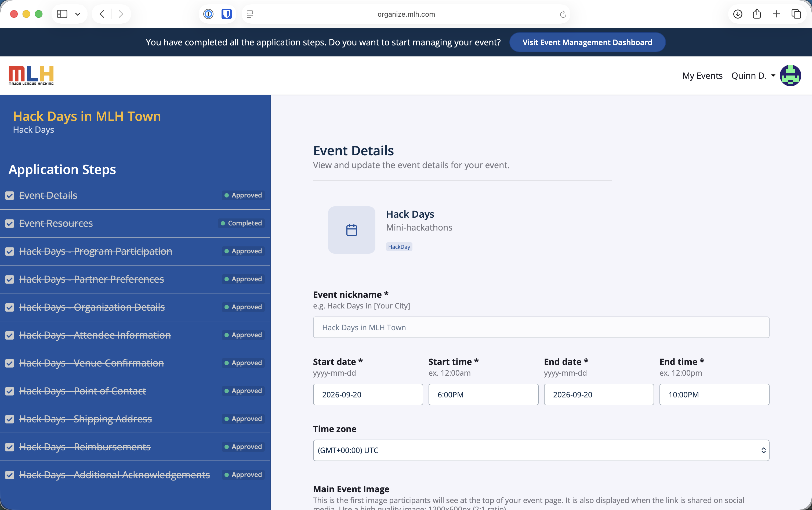Open the Time zone dropdown (GMT+00:00) UTC
The height and width of the screenshot is (510, 812).
(541, 450)
